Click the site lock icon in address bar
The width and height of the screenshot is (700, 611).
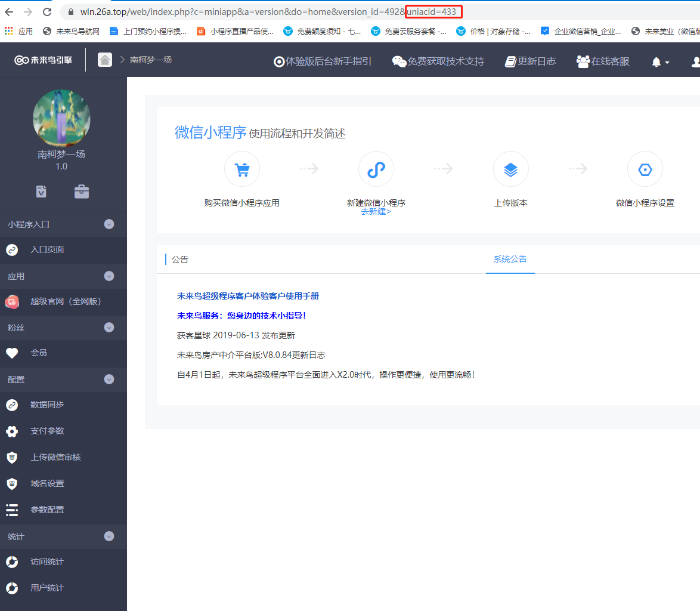pos(70,12)
